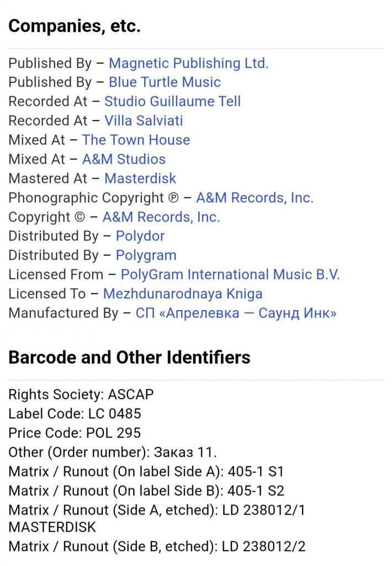
Task: Open the Polygram distributor link
Action: (146, 255)
